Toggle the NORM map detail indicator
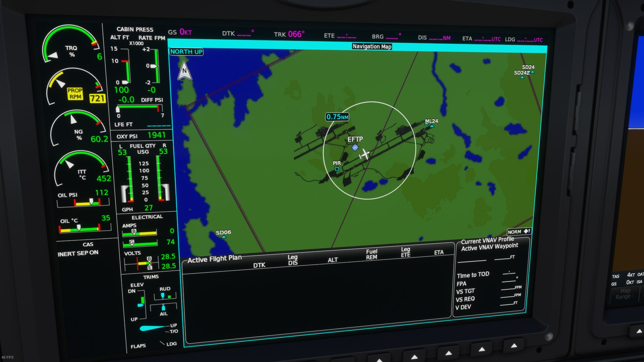 tap(519, 232)
